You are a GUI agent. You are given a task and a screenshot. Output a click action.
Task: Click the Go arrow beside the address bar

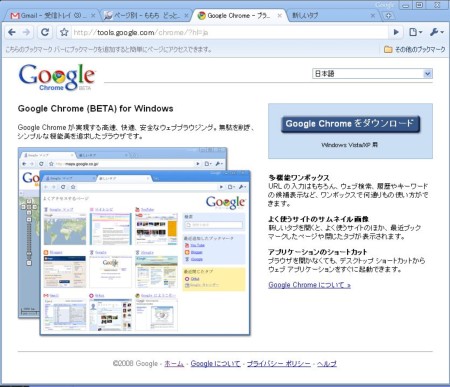click(396, 32)
